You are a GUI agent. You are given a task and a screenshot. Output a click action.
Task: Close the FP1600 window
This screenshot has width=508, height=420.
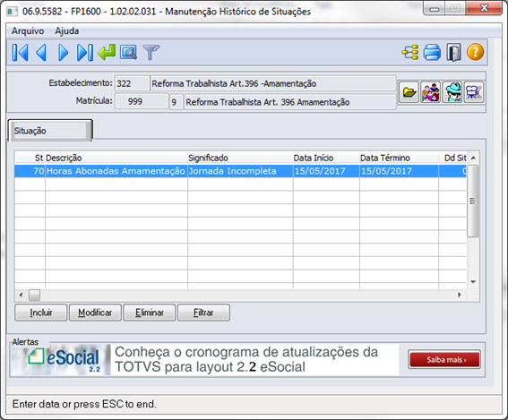coord(484,8)
